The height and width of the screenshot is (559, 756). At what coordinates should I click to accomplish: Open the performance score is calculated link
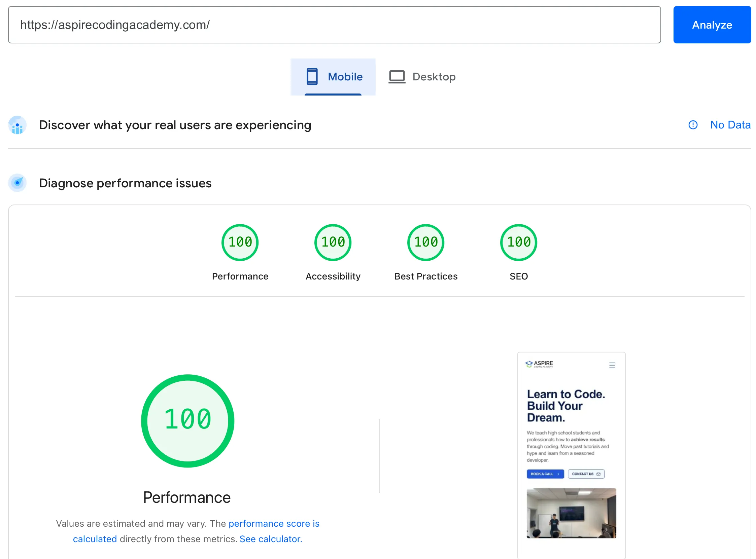click(274, 523)
